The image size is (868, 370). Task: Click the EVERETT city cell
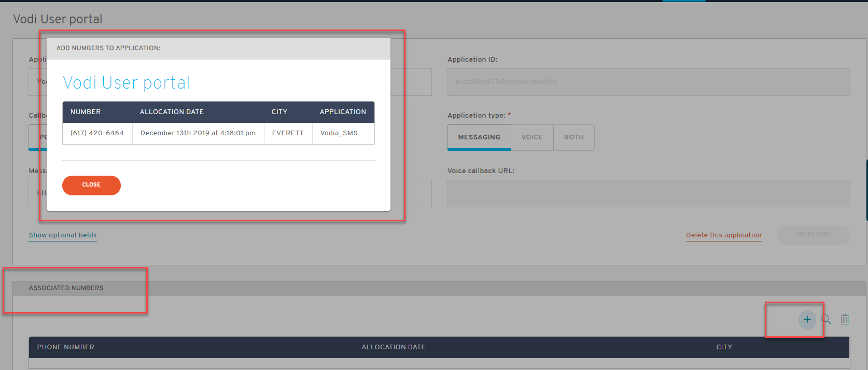coord(288,133)
